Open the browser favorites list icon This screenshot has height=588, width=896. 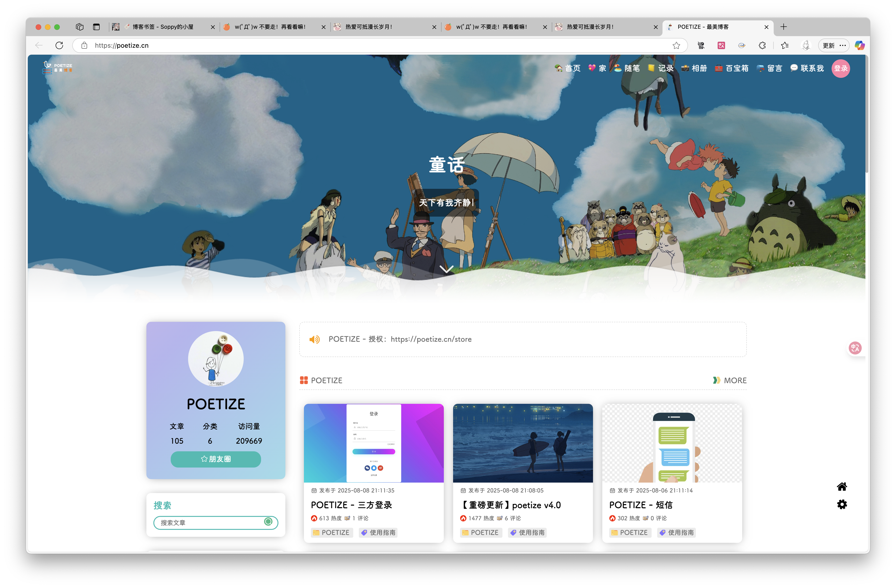[x=785, y=46]
